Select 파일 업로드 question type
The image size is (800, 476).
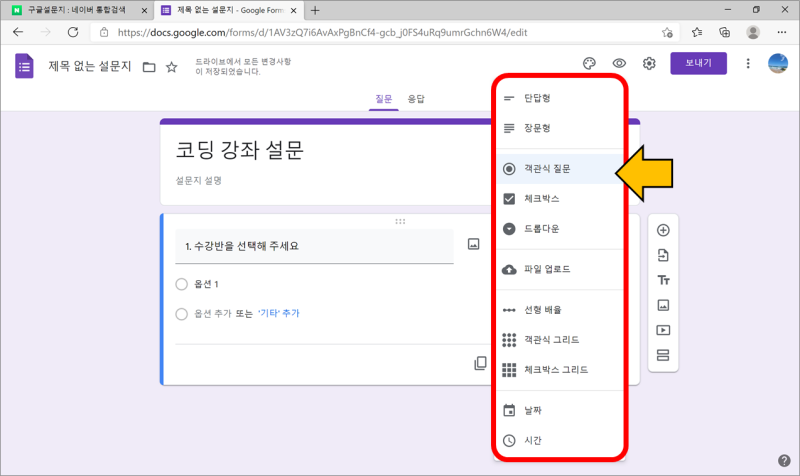click(560, 269)
